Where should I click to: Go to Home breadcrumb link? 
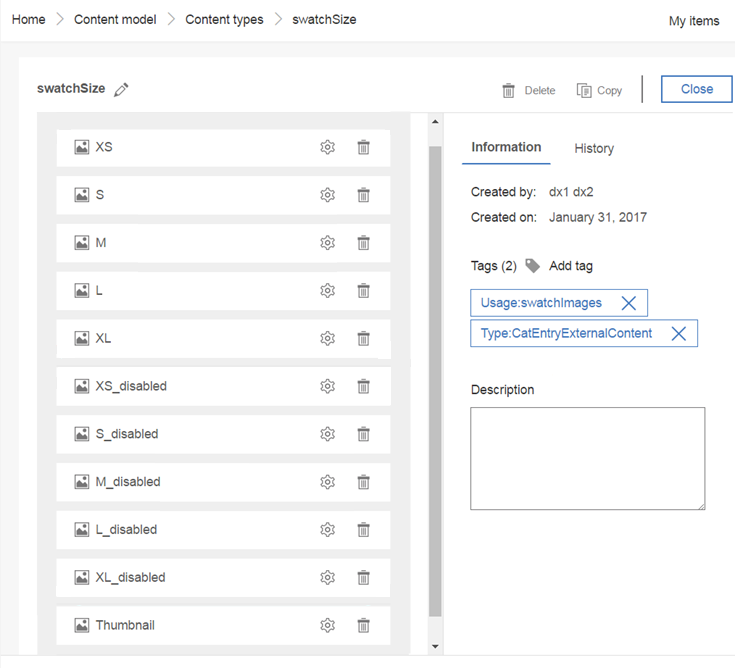coord(29,20)
